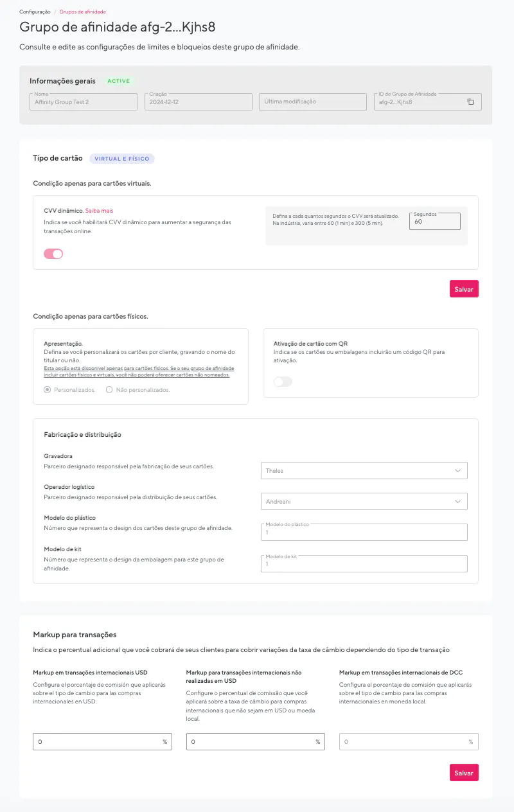Toggle the CVV dinâmico switch
The width and height of the screenshot is (514, 812).
(x=53, y=254)
